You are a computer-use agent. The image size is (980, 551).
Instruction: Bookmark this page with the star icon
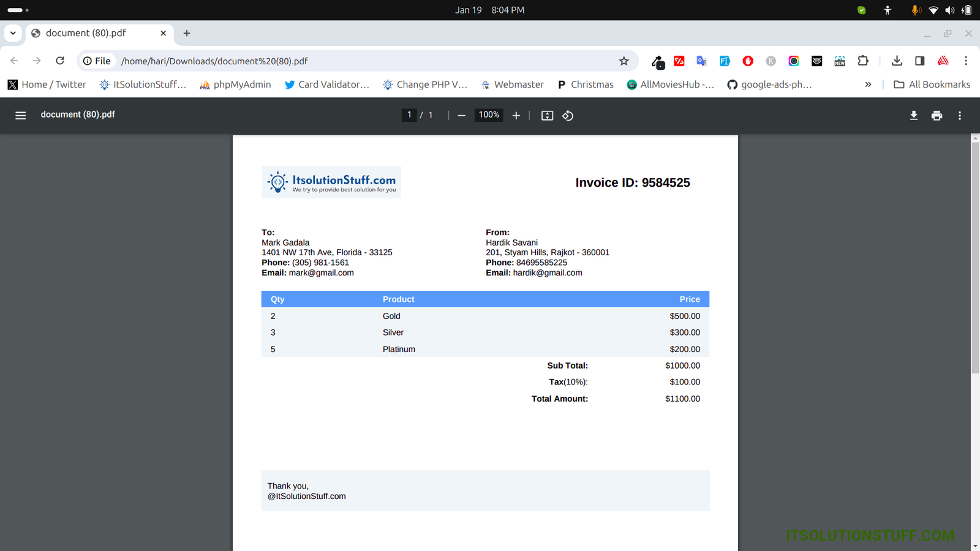pos(624,61)
